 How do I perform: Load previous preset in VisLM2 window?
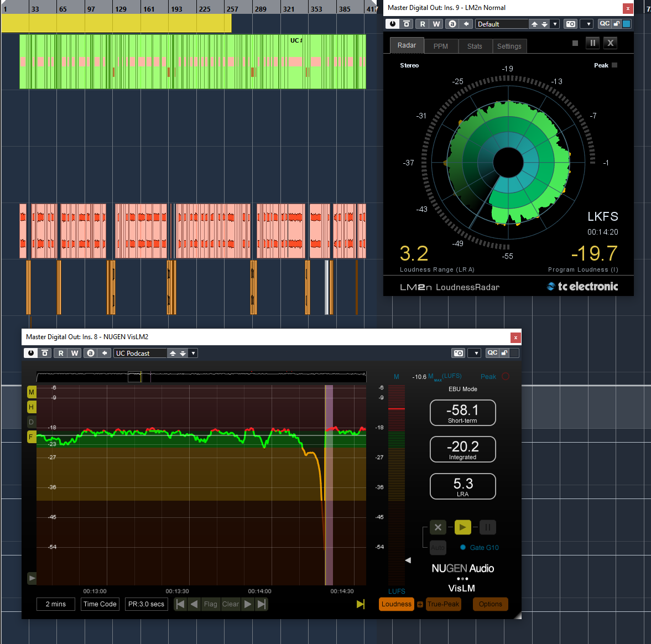[x=173, y=353]
